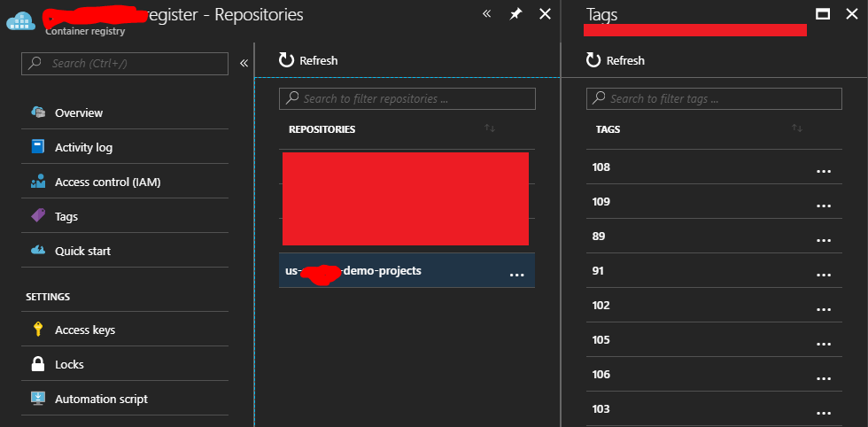Select tag 89

[x=714, y=236]
